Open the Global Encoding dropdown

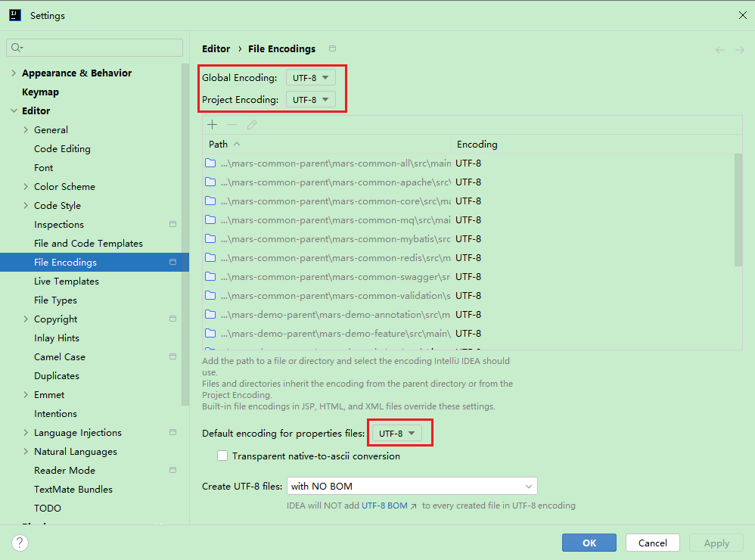pos(310,78)
